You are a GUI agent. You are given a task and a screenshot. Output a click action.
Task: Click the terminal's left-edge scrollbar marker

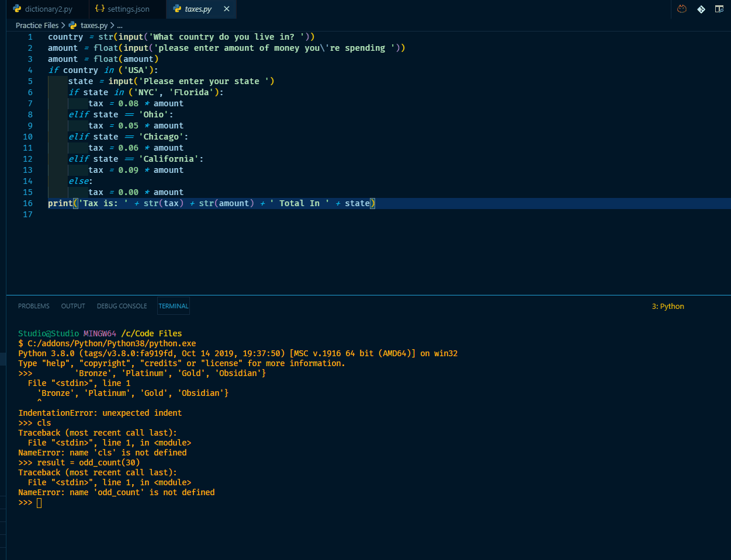(x=2, y=359)
